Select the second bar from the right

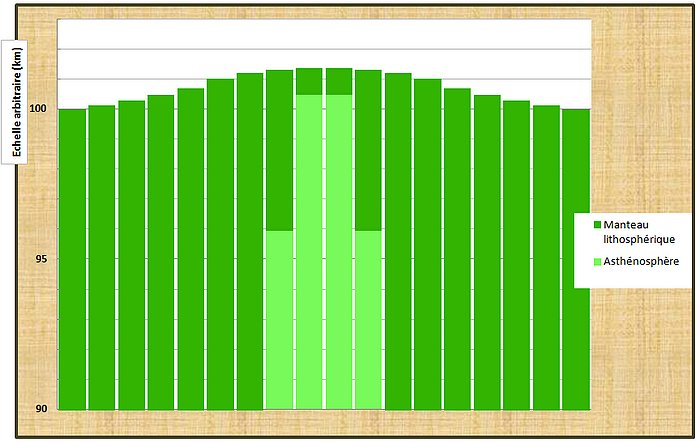(546, 257)
